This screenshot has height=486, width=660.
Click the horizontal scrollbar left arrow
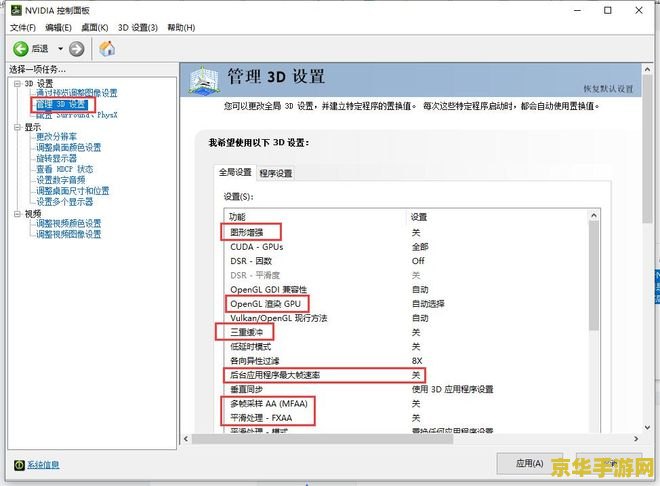[x=186, y=439]
